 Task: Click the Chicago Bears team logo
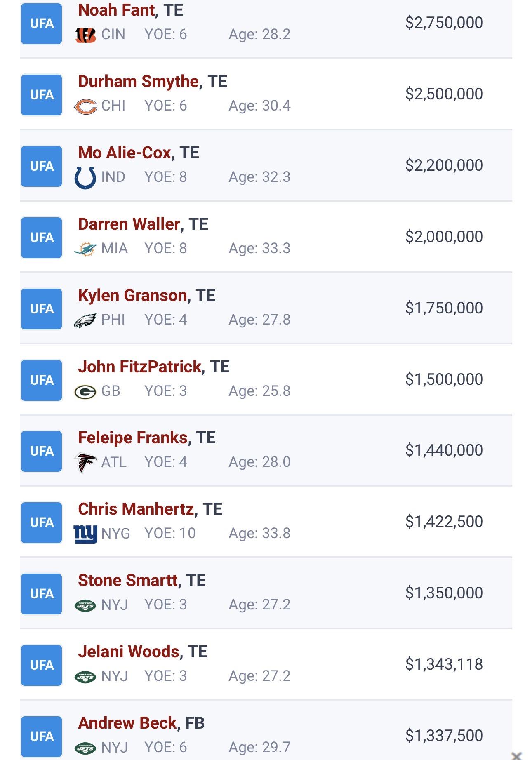coord(85,106)
